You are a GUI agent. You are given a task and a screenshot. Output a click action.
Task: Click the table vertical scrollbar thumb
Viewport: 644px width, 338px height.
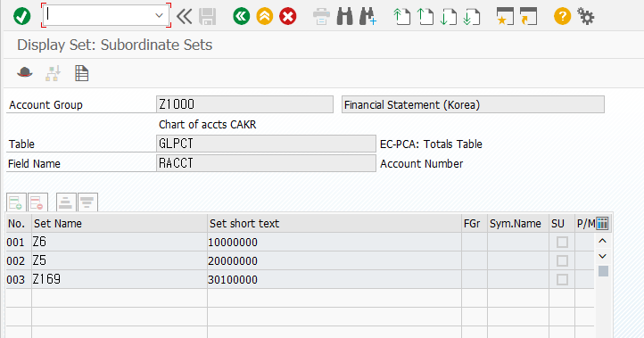(603, 271)
